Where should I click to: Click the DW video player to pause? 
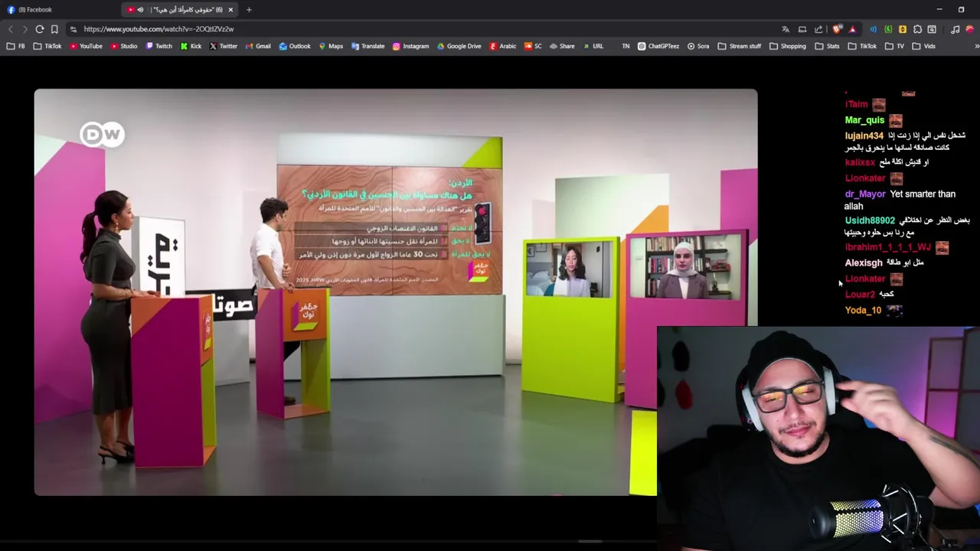[396, 292]
